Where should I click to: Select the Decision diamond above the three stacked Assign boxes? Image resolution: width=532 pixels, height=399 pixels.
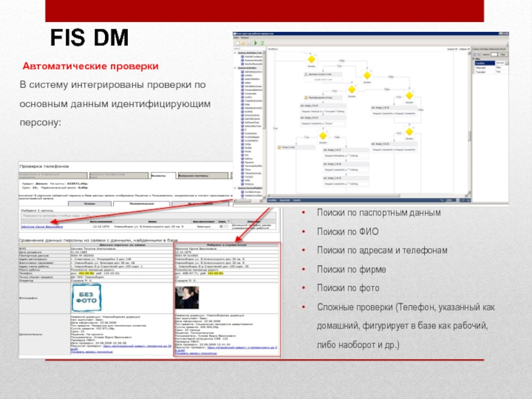(323, 136)
